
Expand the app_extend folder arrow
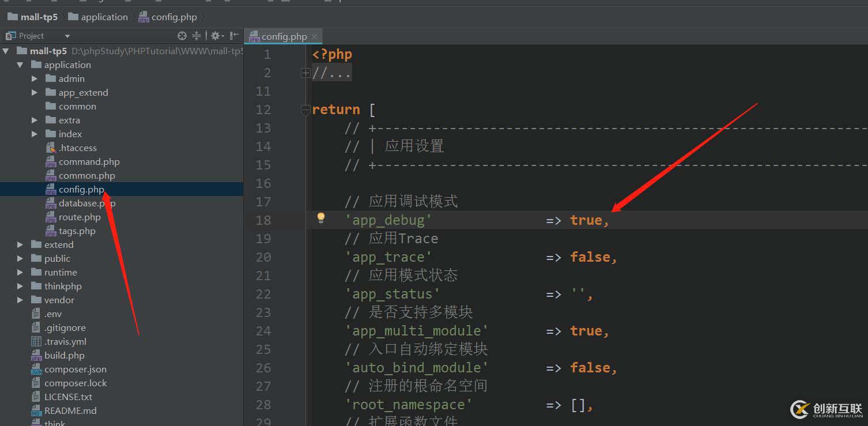35,92
